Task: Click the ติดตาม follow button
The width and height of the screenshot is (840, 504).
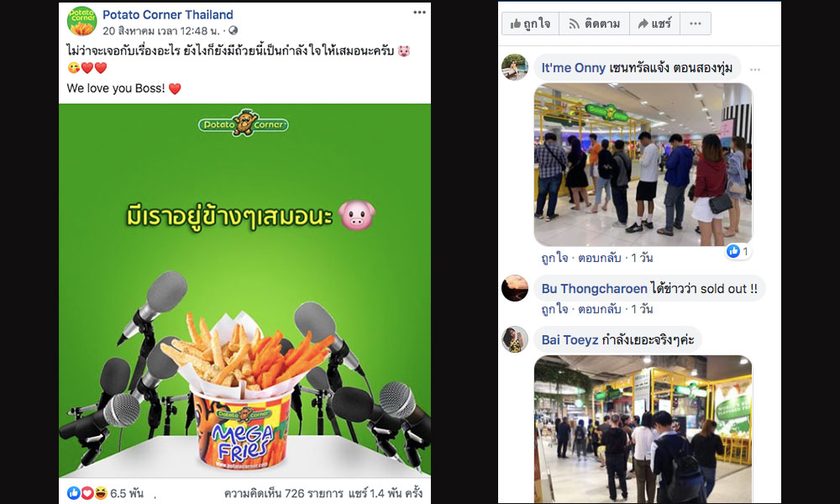Action: pos(594,24)
